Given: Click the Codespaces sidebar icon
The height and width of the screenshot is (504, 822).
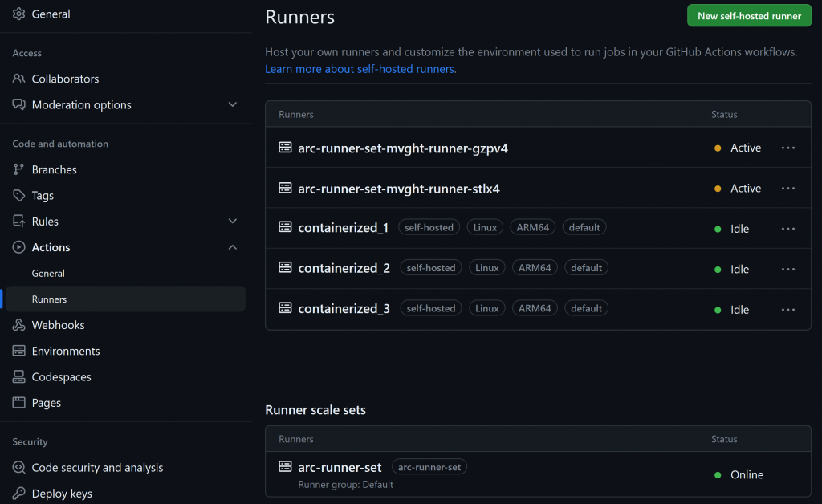Looking at the screenshot, I should 19,377.
